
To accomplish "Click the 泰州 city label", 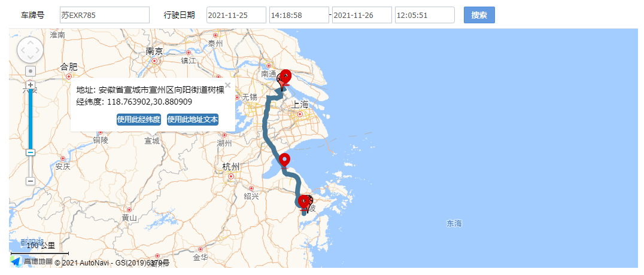I will click(215, 44).
